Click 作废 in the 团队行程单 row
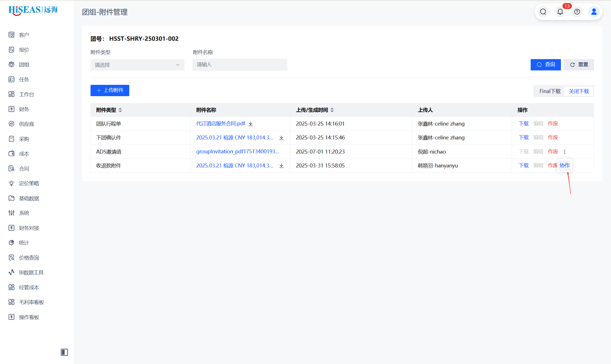 point(553,124)
